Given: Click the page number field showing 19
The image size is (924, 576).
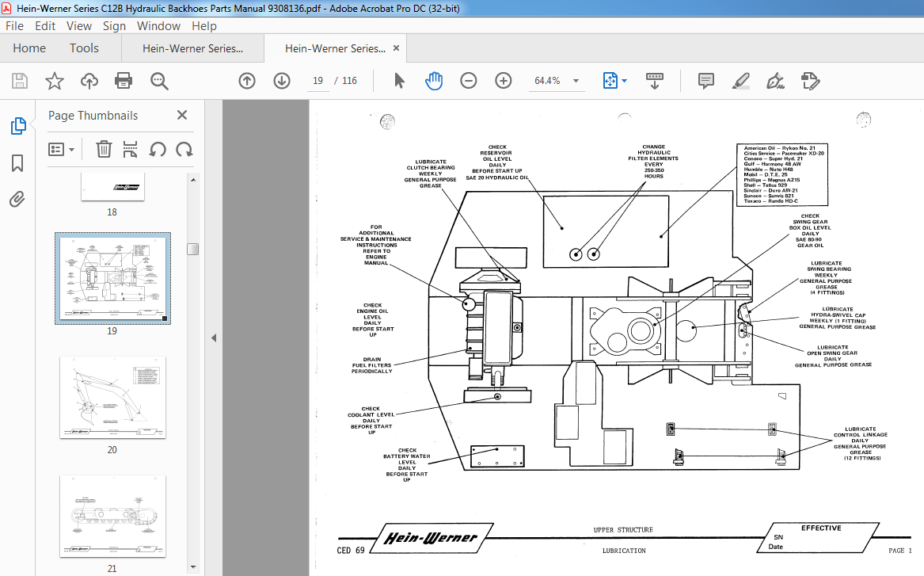Looking at the screenshot, I should pos(318,81).
